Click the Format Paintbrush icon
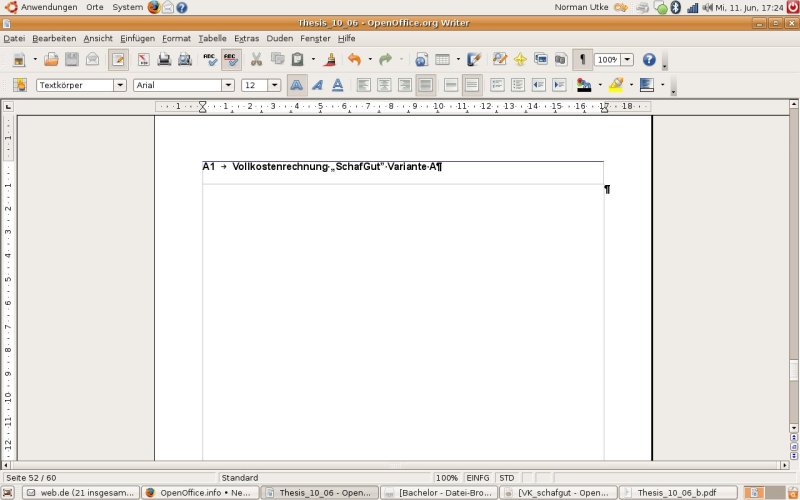The image size is (800, 500). pyautogui.click(x=331, y=60)
